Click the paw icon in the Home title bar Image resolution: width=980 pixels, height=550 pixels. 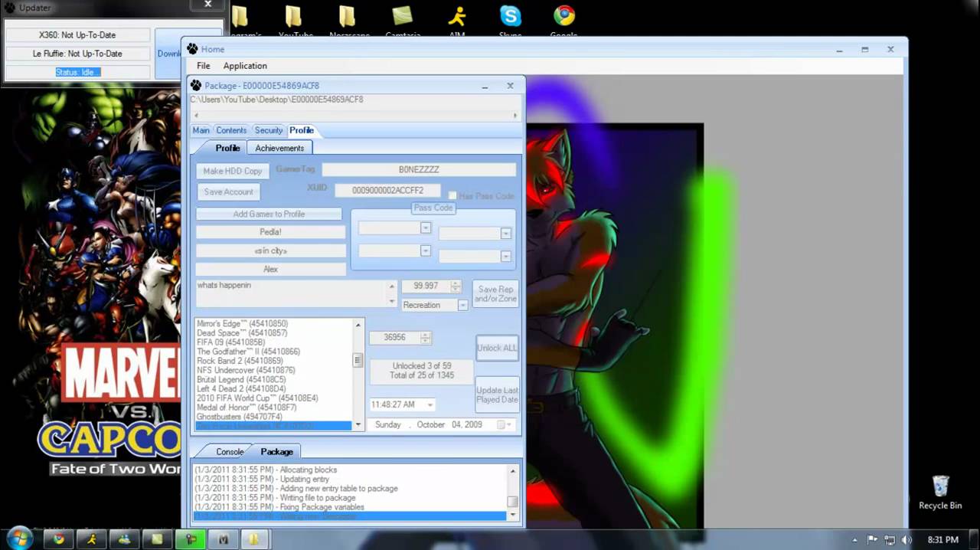pyautogui.click(x=192, y=49)
